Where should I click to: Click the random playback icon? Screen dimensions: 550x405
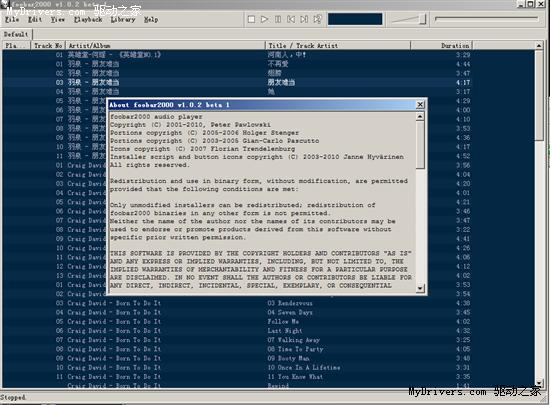tap(317, 19)
